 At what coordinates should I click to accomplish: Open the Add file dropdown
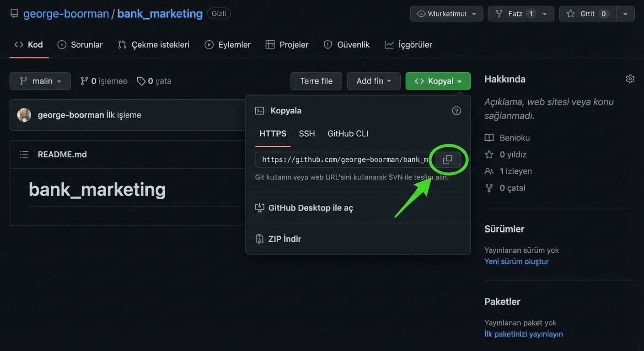374,81
